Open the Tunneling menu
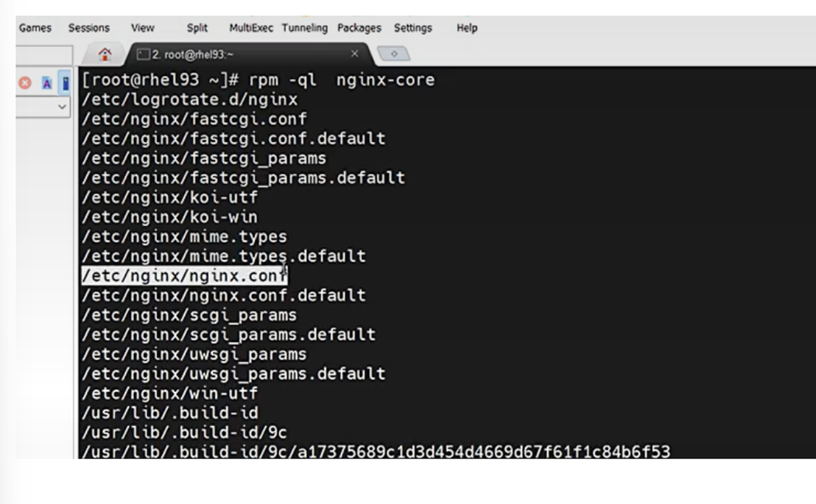Image resolution: width=816 pixels, height=504 pixels. tap(305, 28)
